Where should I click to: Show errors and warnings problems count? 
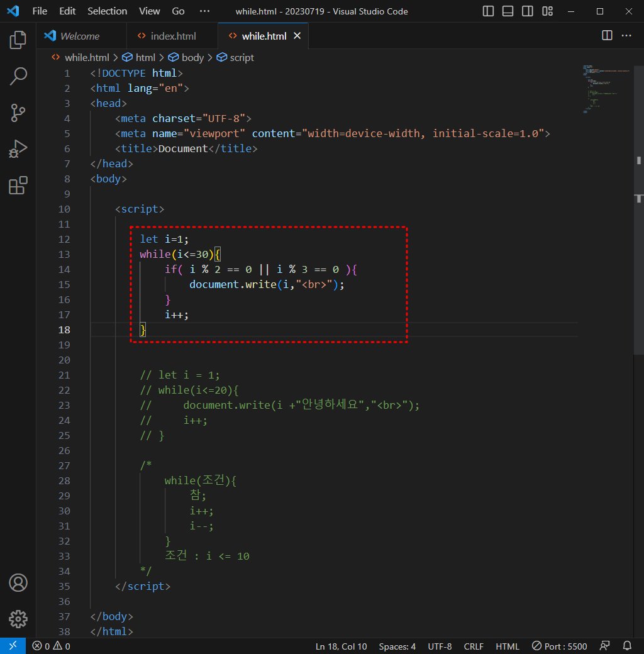point(51,646)
